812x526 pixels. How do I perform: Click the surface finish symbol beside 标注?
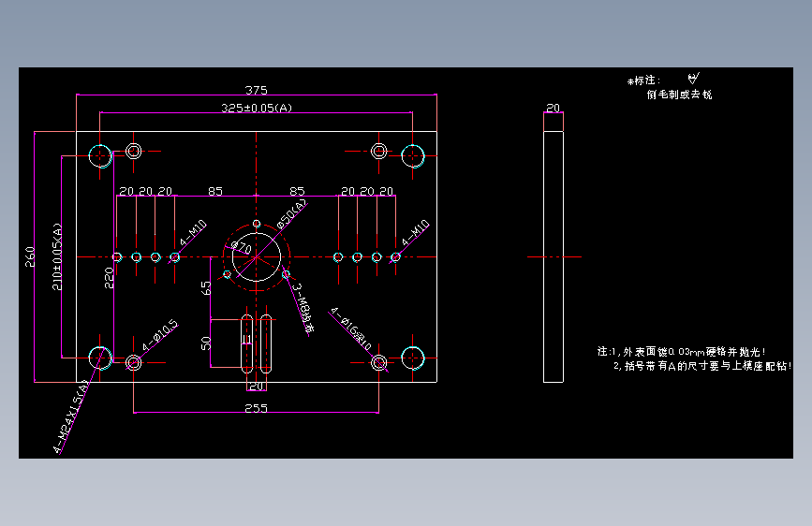(693, 79)
